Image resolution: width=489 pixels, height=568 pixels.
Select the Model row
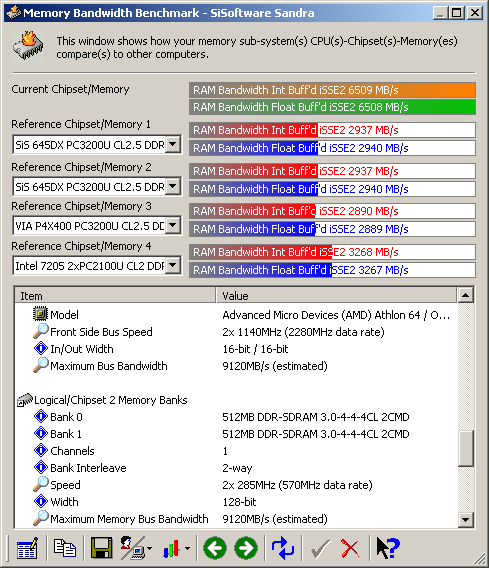pyautogui.click(x=235, y=315)
